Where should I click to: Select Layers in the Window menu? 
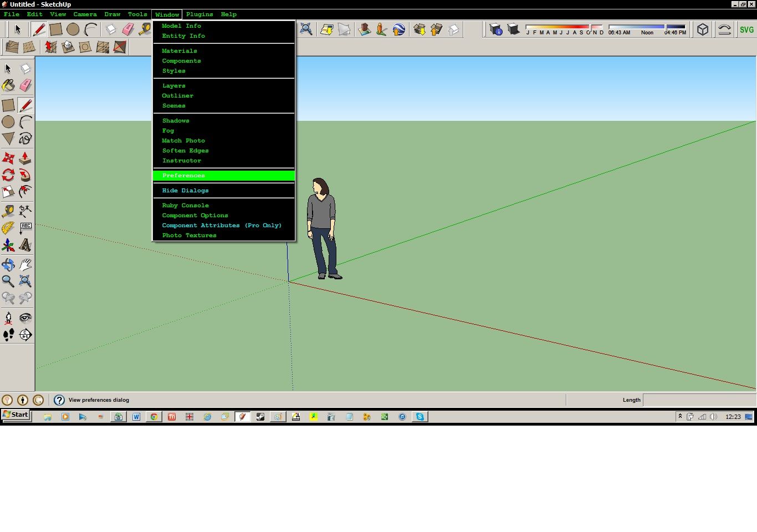[x=224, y=86]
